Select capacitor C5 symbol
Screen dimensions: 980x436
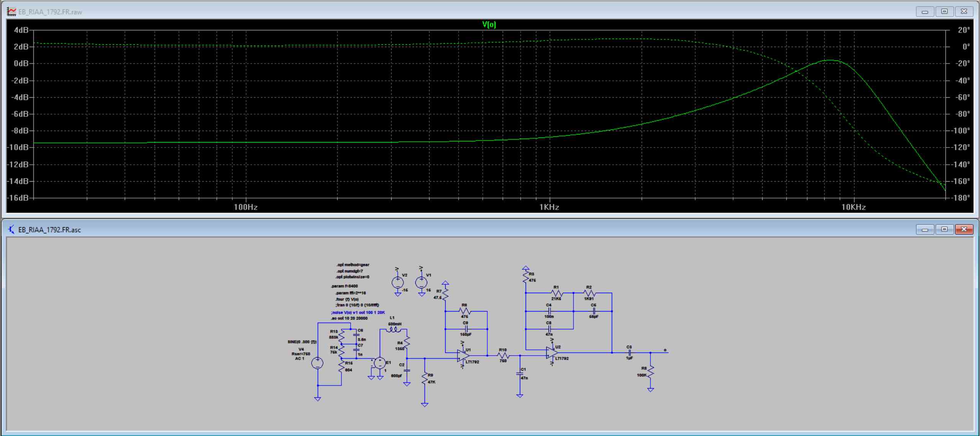pyautogui.click(x=594, y=311)
